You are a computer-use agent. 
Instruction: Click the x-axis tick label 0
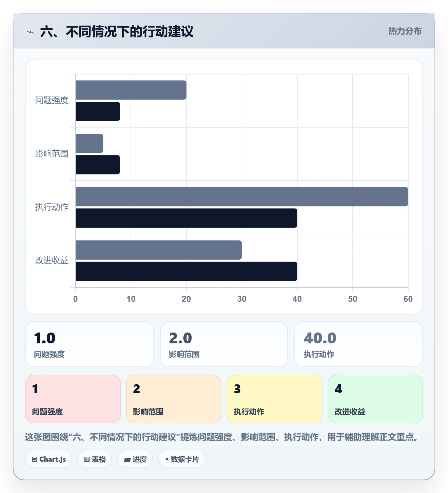point(76,299)
